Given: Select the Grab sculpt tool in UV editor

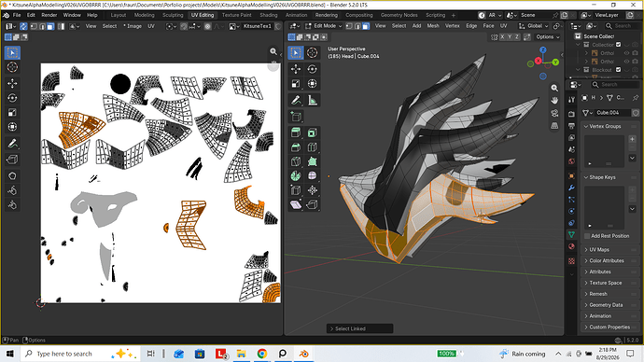Looking at the screenshot, I should tap(12, 176).
